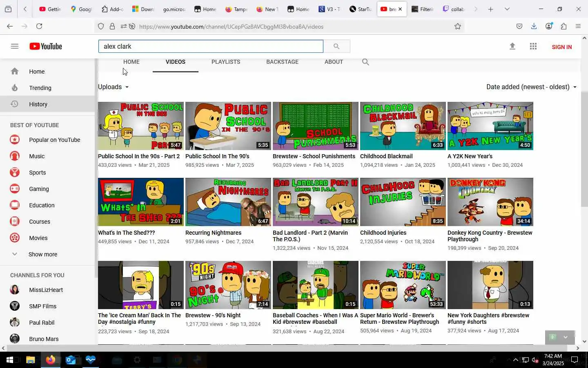Click the upload video icon
This screenshot has width=588, height=368.
tap(512, 46)
